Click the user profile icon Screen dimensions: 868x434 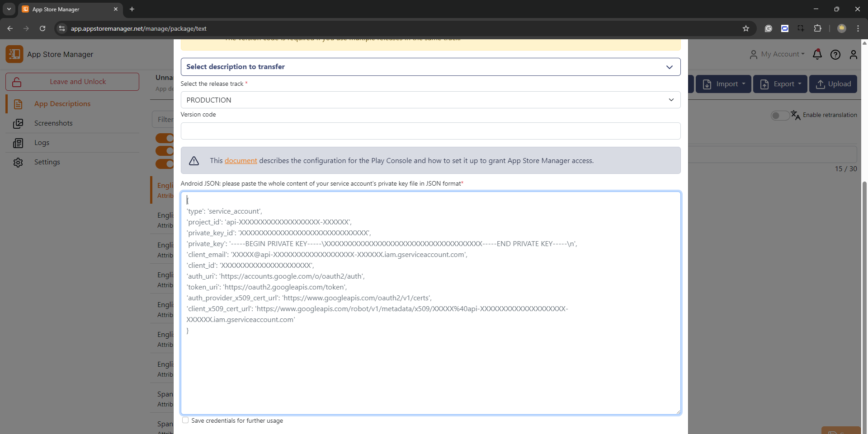(x=853, y=55)
